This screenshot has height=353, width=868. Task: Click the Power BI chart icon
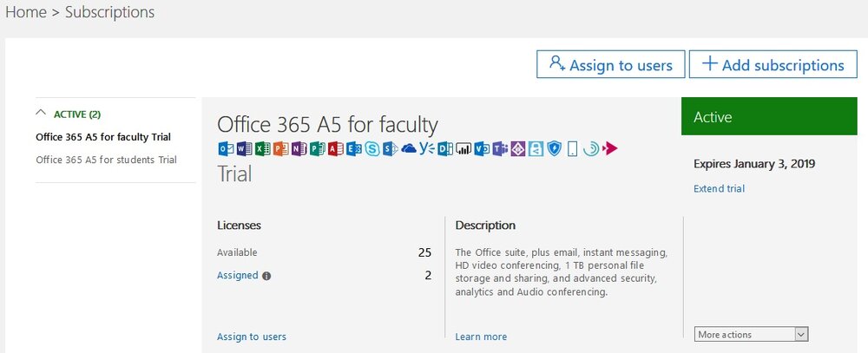(464, 149)
